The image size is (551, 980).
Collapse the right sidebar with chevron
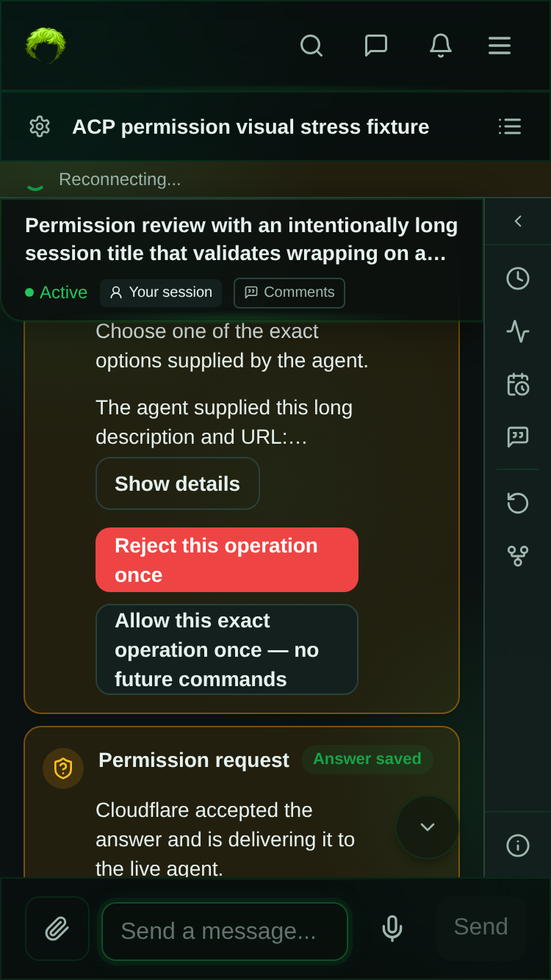coord(518,221)
